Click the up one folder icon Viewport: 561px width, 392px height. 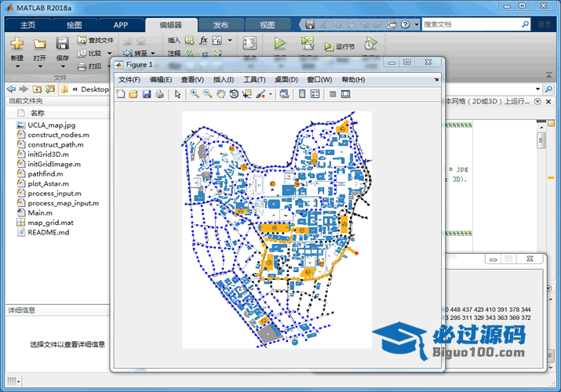(37, 89)
